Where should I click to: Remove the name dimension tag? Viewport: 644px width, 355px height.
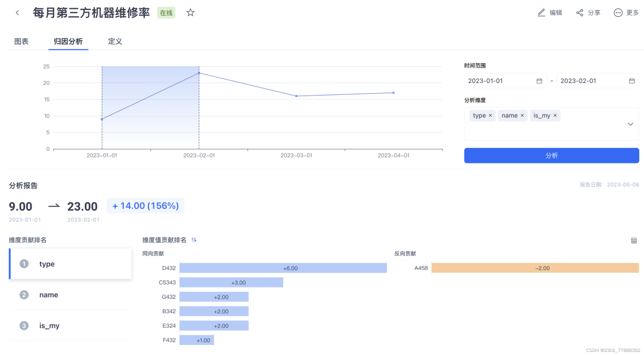click(522, 116)
